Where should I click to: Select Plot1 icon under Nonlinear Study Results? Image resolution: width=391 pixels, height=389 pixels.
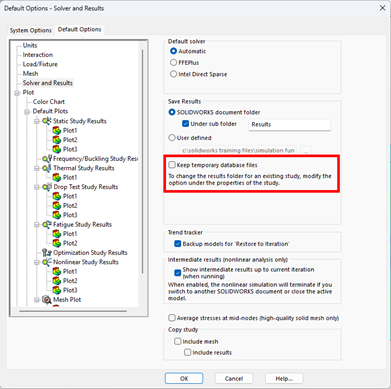point(57,271)
